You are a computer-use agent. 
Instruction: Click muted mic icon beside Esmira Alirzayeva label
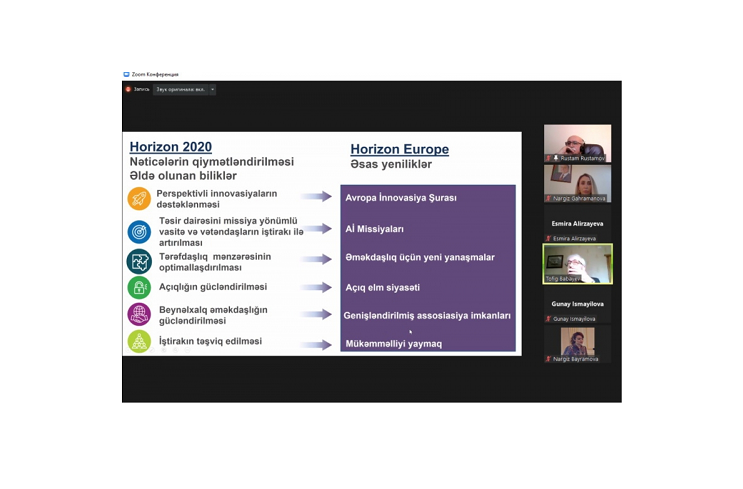[548, 238]
